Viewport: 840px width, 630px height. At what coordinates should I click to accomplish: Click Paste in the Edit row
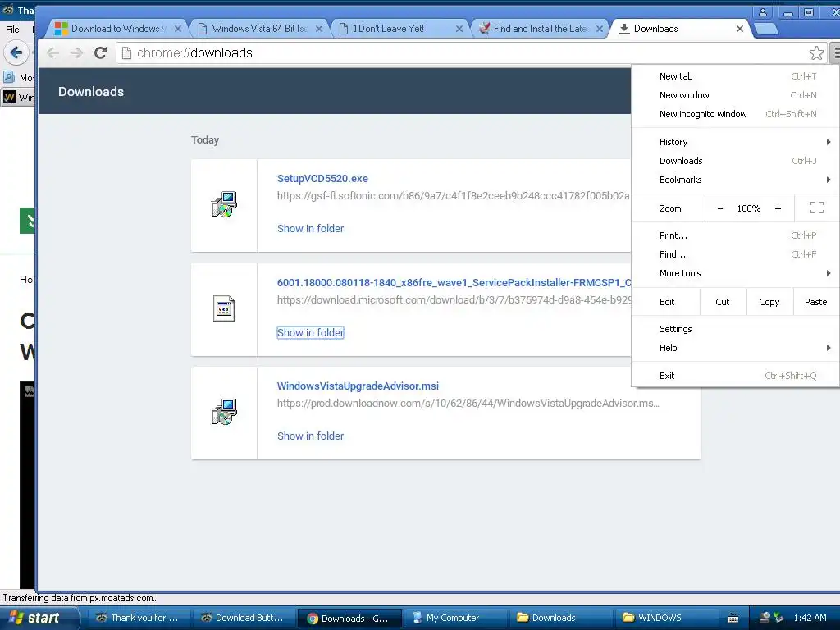(x=816, y=302)
